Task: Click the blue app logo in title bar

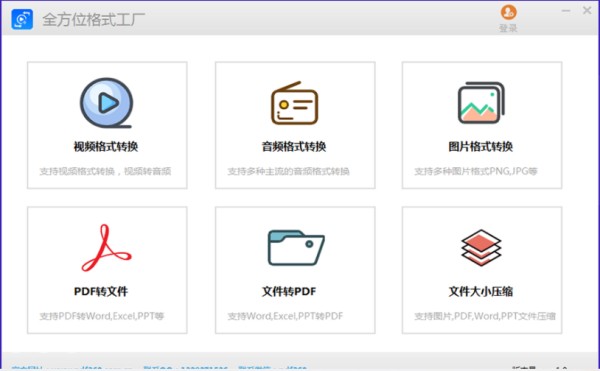Action: [22, 19]
